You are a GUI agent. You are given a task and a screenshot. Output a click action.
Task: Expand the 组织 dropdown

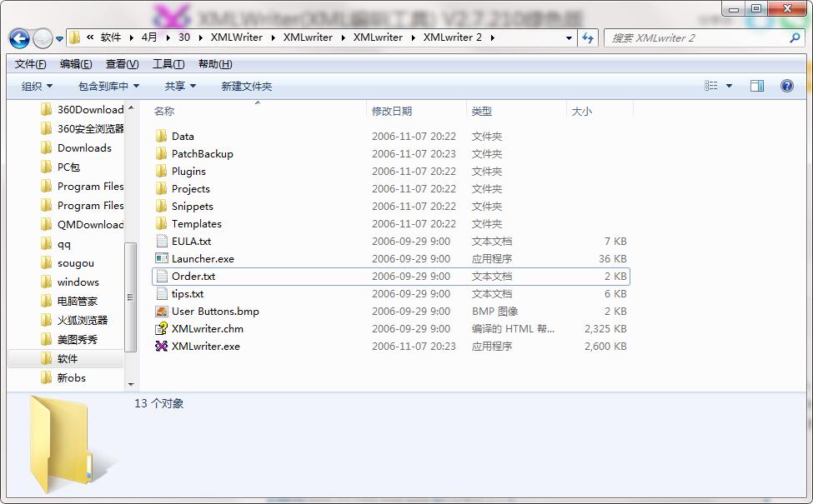click(37, 86)
